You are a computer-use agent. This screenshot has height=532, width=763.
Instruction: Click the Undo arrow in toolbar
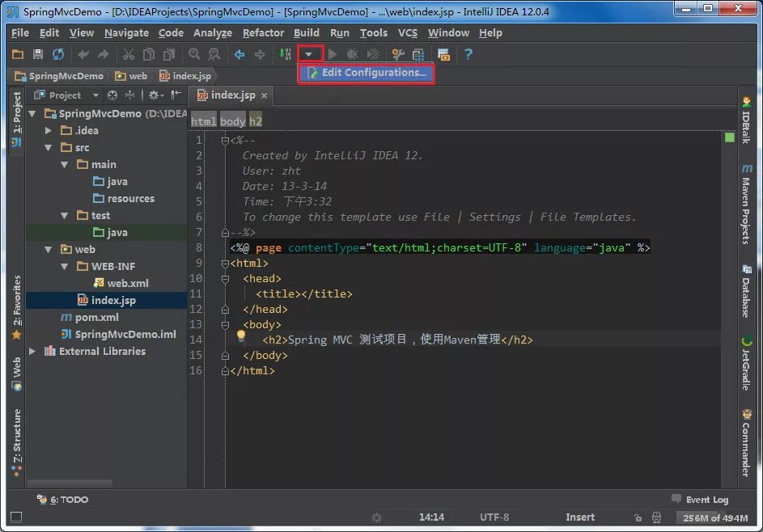[x=83, y=54]
